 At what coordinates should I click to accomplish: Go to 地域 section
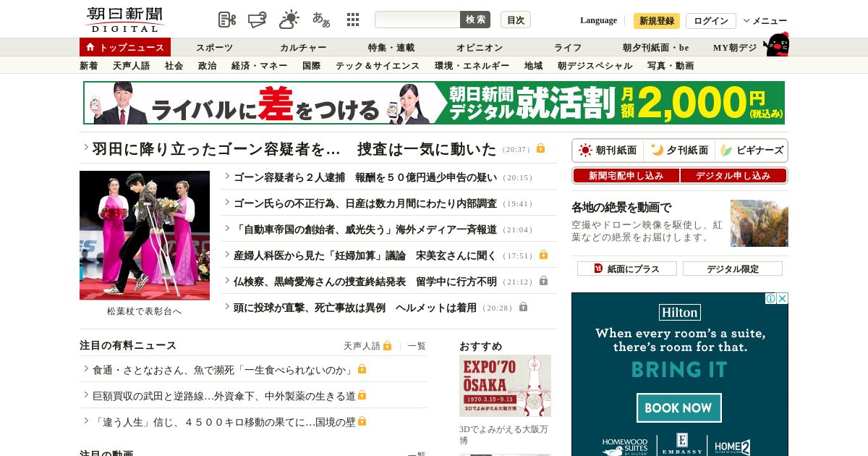pyautogui.click(x=534, y=66)
